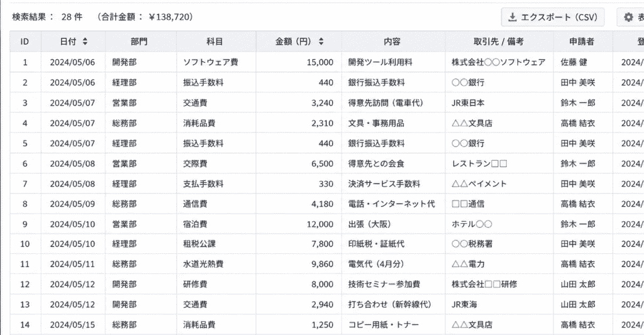Click the 申請者 column header
Screen dimensions: 644x335
click(x=583, y=41)
